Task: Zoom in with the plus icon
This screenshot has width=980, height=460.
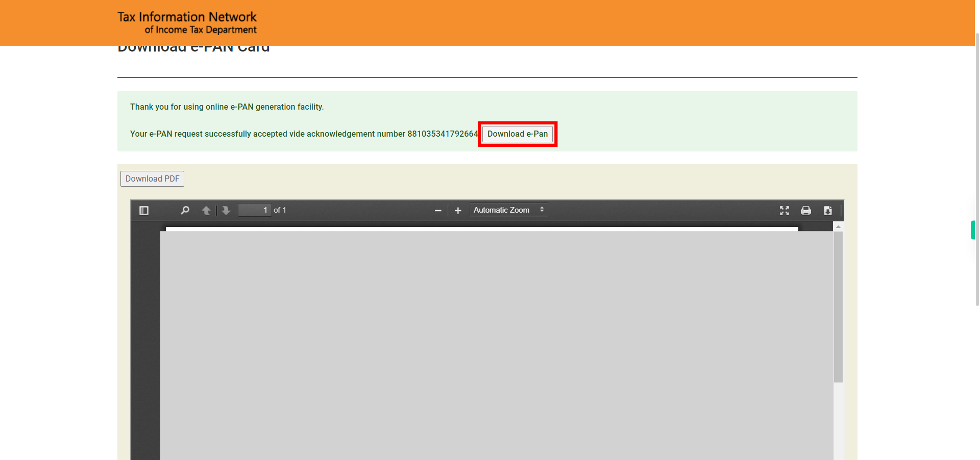Action: tap(458, 211)
